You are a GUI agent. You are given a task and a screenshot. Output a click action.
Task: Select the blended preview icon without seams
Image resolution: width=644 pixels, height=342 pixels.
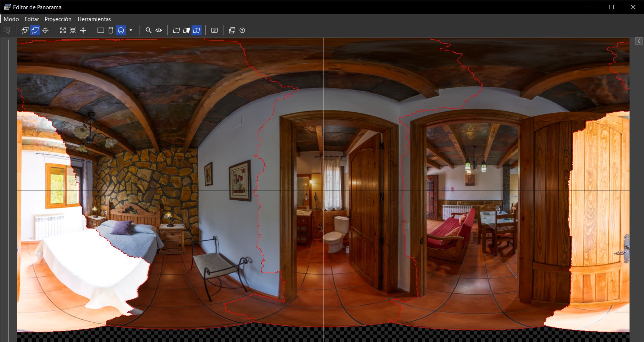pos(176,30)
